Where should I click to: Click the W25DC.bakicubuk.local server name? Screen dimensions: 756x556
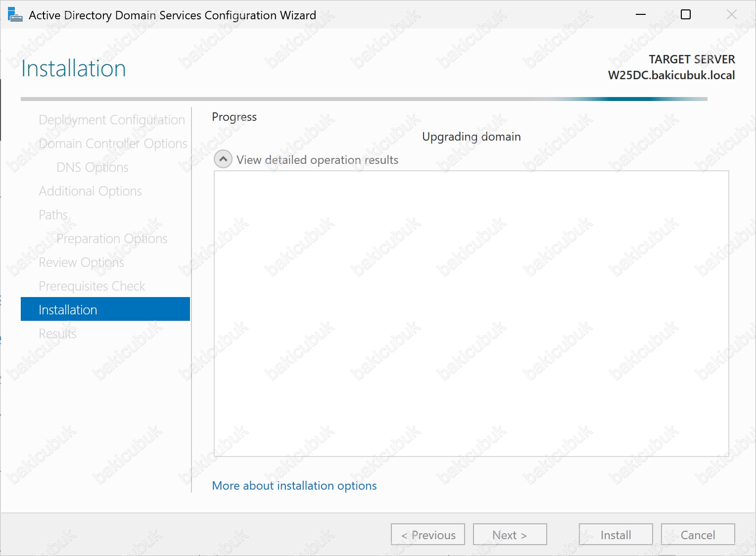[671, 75]
